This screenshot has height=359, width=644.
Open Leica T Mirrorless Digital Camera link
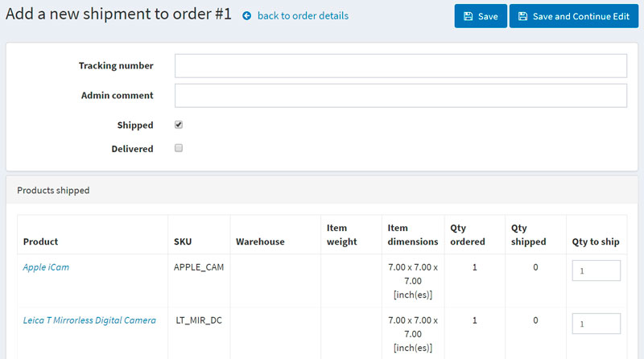pos(89,320)
